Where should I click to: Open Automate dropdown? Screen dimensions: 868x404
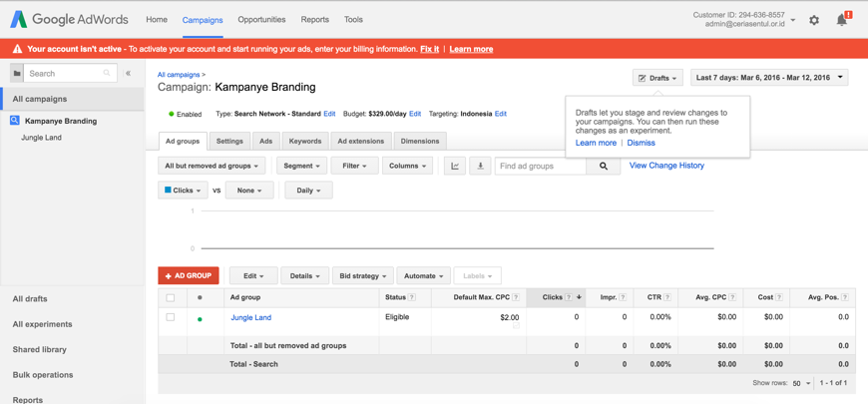423,275
